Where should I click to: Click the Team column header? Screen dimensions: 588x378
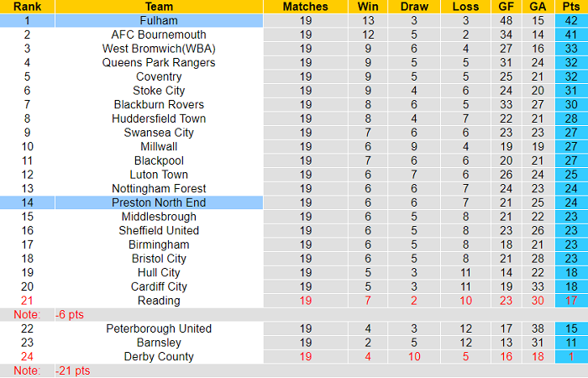(x=159, y=7)
